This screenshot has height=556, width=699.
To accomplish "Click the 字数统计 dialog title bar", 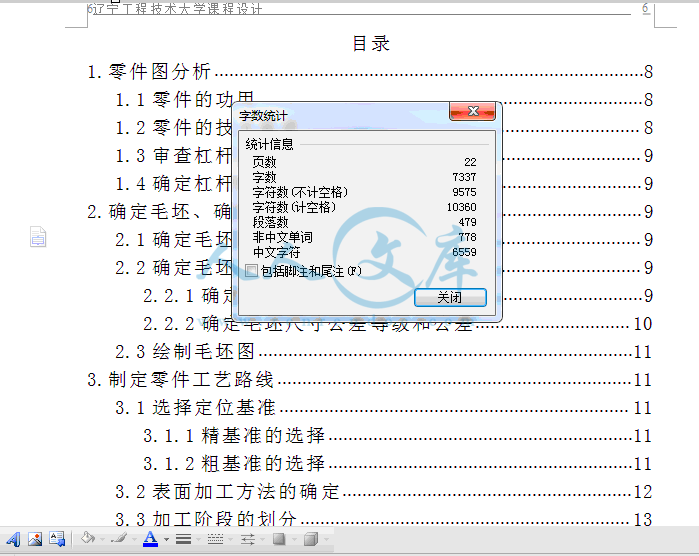I will [x=343, y=115].
